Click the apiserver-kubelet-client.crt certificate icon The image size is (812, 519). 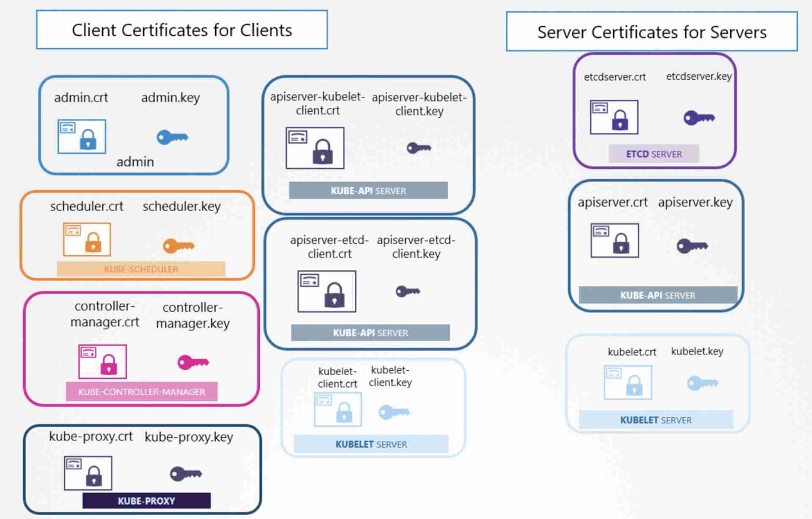[x=315, y=148]
